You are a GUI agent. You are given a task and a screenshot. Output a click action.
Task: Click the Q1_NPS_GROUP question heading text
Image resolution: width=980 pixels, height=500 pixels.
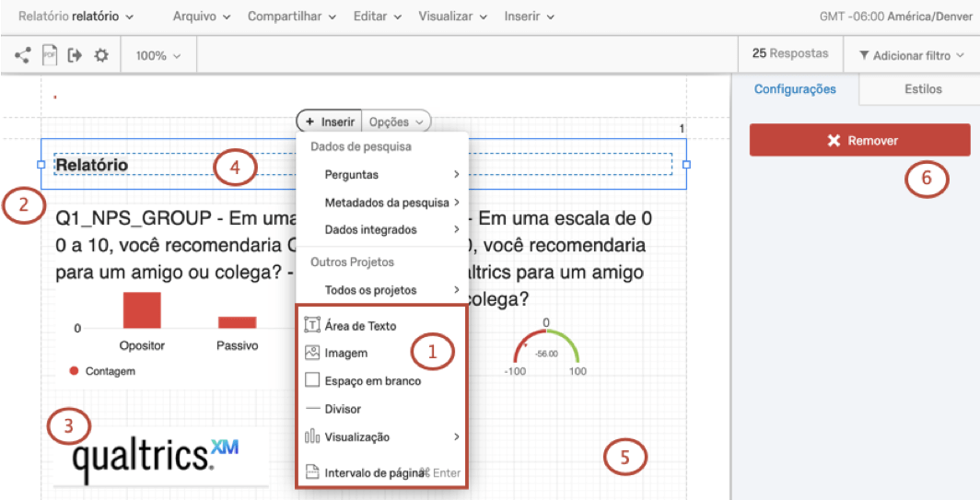click(x=177, y=246)
